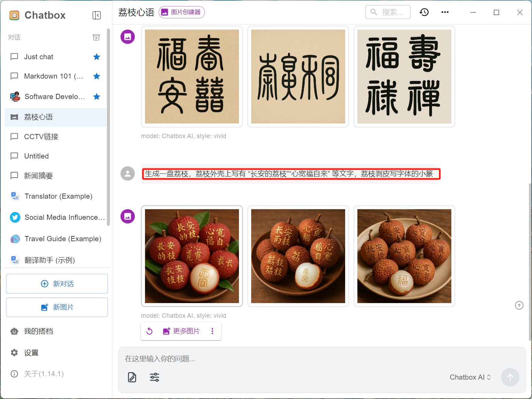The image size is (532, 399).
Task: Click the Social Media Influencer Twitter icon
Action: point(15,217)
